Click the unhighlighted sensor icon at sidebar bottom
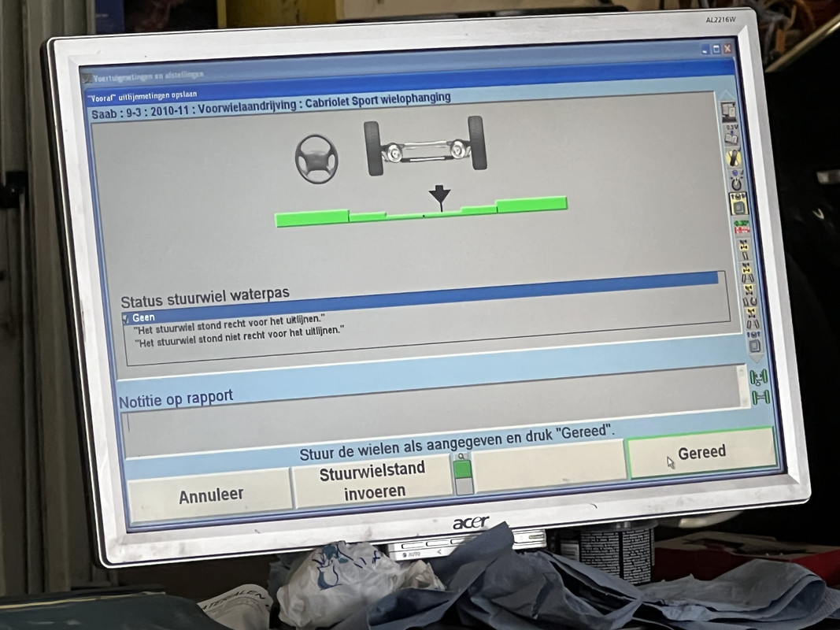The height and width of the screenshot is (630, 840). click(754, 343)
